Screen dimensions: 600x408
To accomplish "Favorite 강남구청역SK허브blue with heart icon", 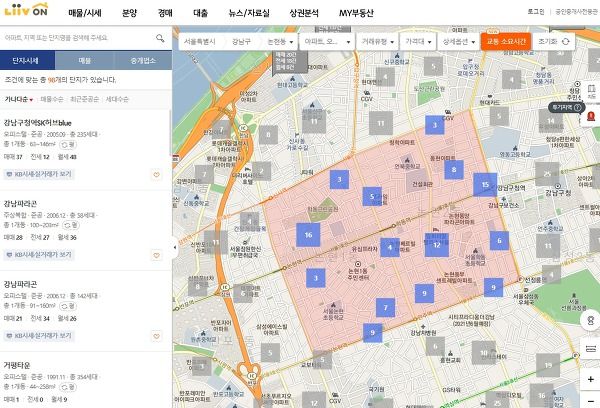I will (x=156, y=175).
